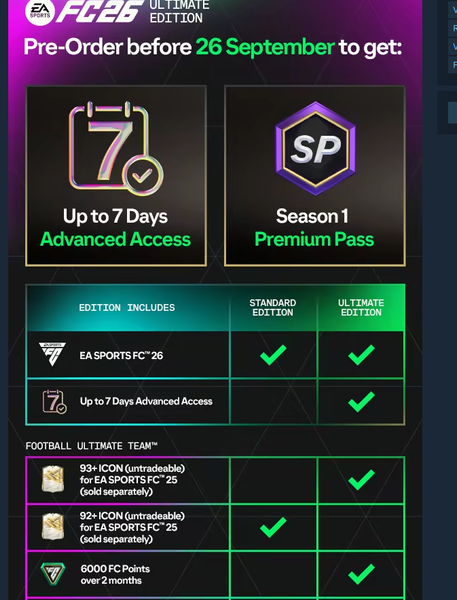Click Ultimate Edition checkmark for Advanced Access
This screenshot has width=457, height=600.
361,401
